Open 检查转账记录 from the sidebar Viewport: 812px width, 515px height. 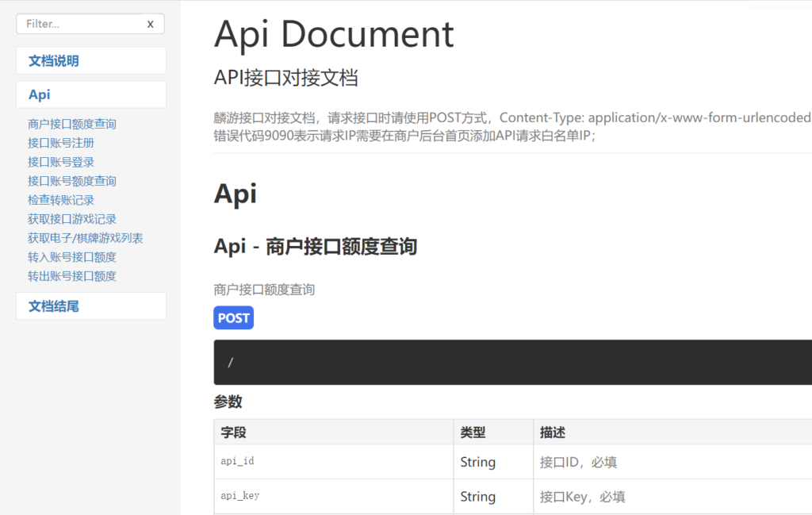click(x=59, y=200)
